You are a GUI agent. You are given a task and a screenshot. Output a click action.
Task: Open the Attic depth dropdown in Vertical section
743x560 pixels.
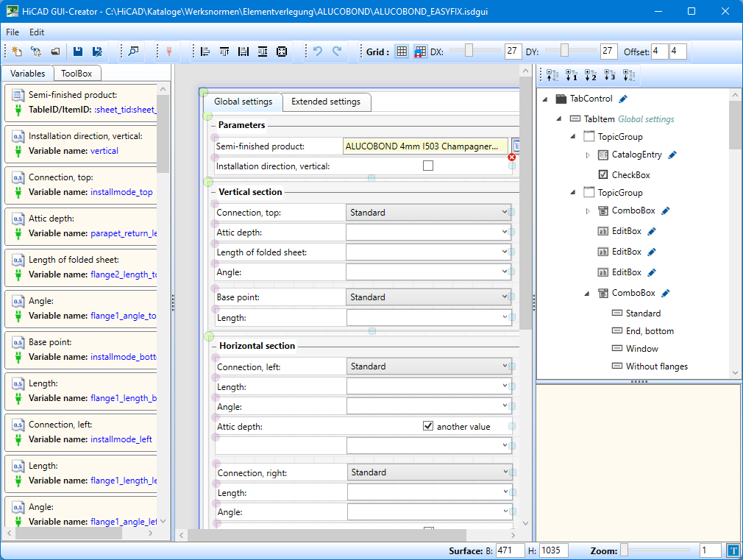point(428,233)
